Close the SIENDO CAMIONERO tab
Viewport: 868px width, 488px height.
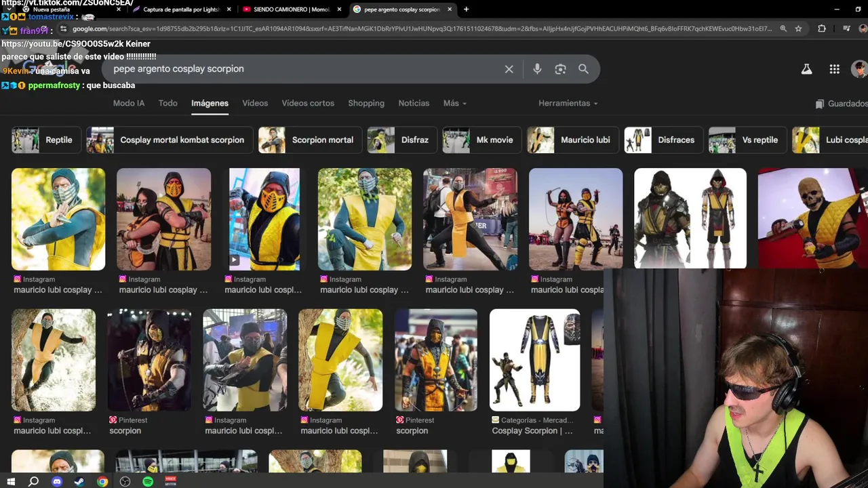339,9
